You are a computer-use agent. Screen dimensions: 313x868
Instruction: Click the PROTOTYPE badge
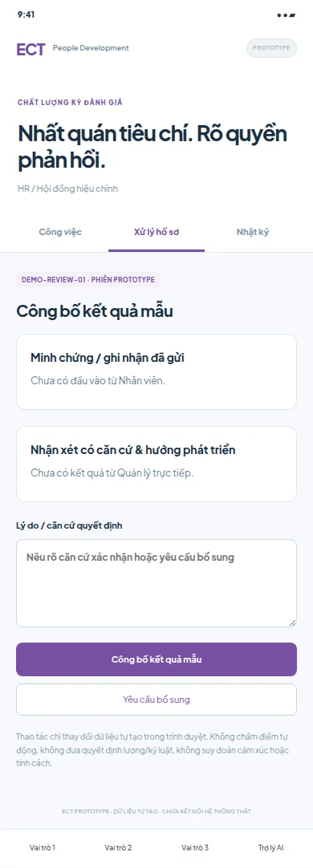coord(271,48)
